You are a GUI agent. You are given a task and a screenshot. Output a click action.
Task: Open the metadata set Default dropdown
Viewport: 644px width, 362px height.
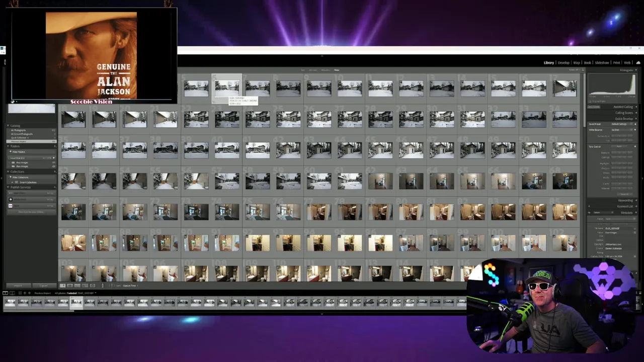(603, 212)
